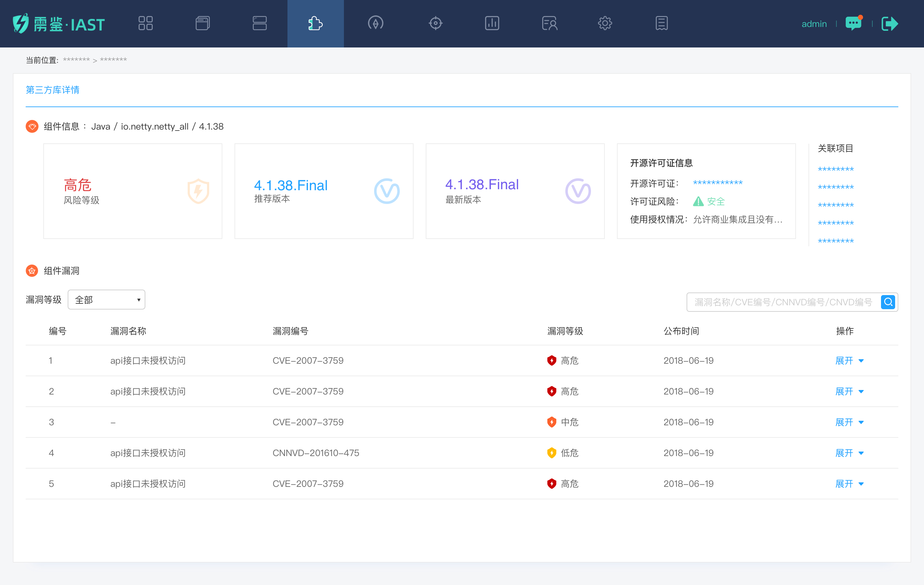Open the fifth 关联项目 link
This screenshot has width=924, height=585.
[836, 241]
